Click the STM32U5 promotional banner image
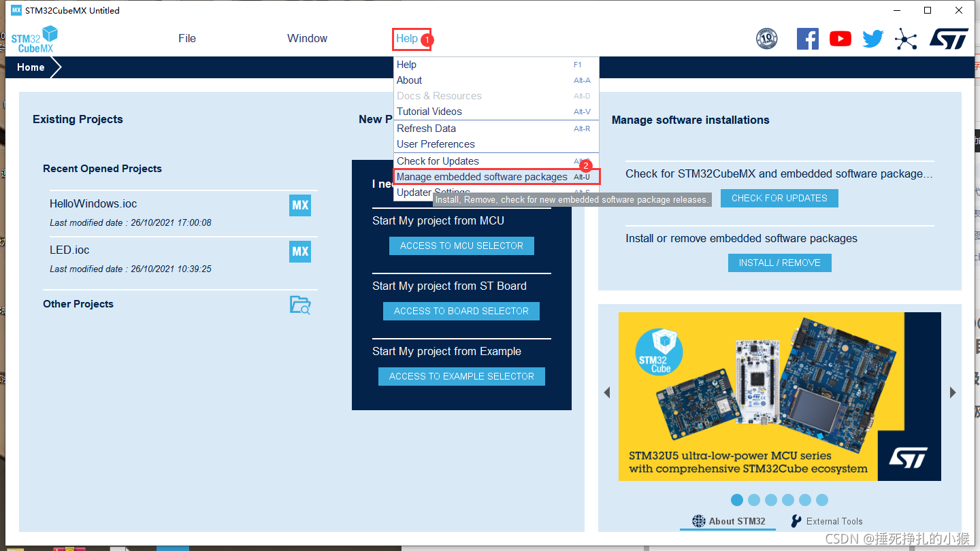This screenshot has height=551, width=980. (780, 397)
